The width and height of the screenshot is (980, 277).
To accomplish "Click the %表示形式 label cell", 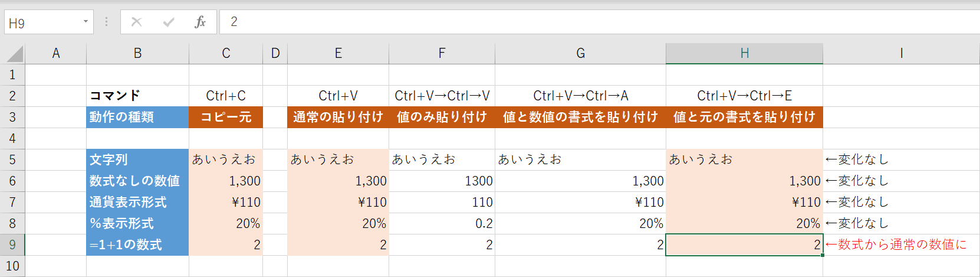I will 137,223.
